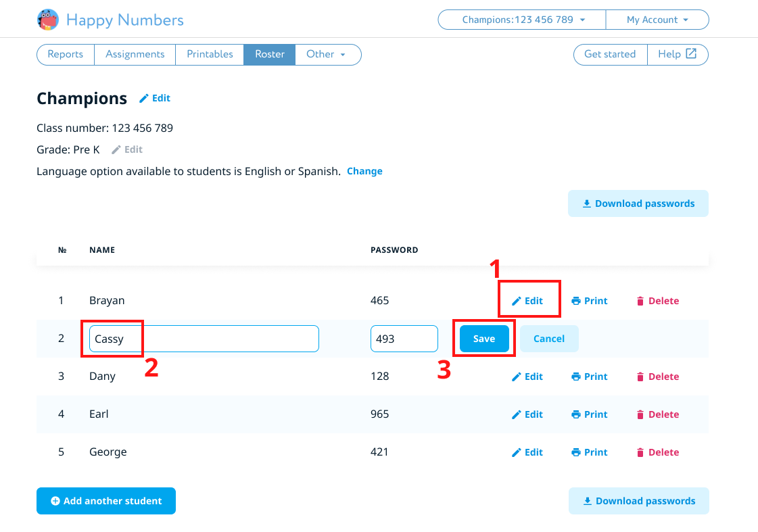Click the Print icon for George
This screenshot has height=532, width=758.
(x=576, y=453)
